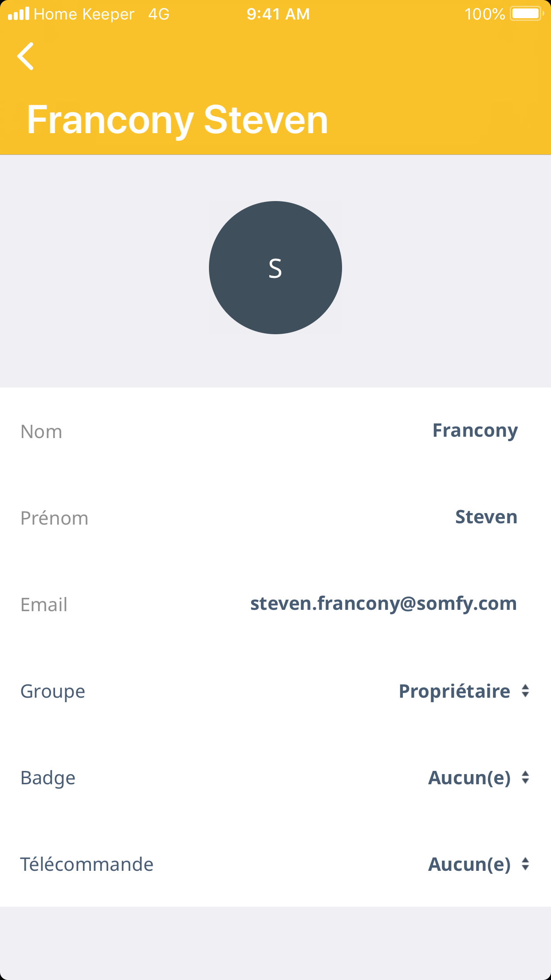Image resolution: width=551 pixels, height=980 pixels.
Task: Tap the Francony Steven page title
Action: point(177,120)
